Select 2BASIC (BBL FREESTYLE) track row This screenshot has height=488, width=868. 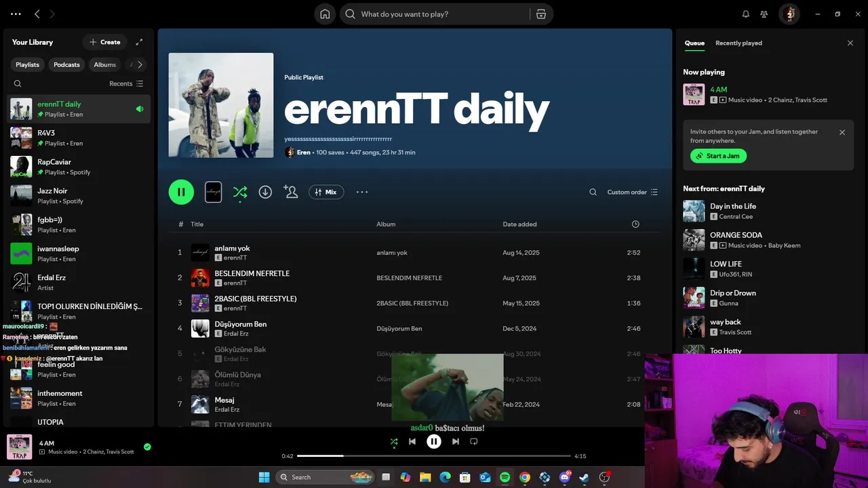pyautogui.click(x=414, y=303)
